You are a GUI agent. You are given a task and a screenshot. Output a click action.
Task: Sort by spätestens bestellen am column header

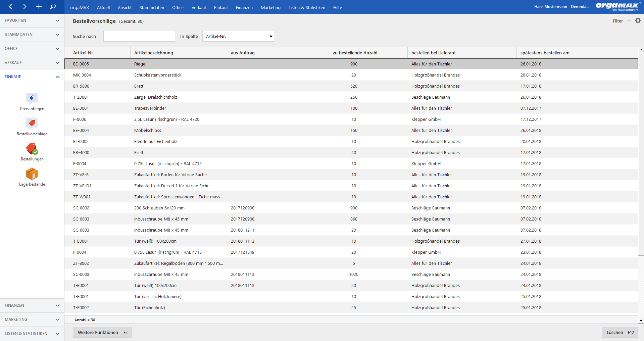click(577, 53)
